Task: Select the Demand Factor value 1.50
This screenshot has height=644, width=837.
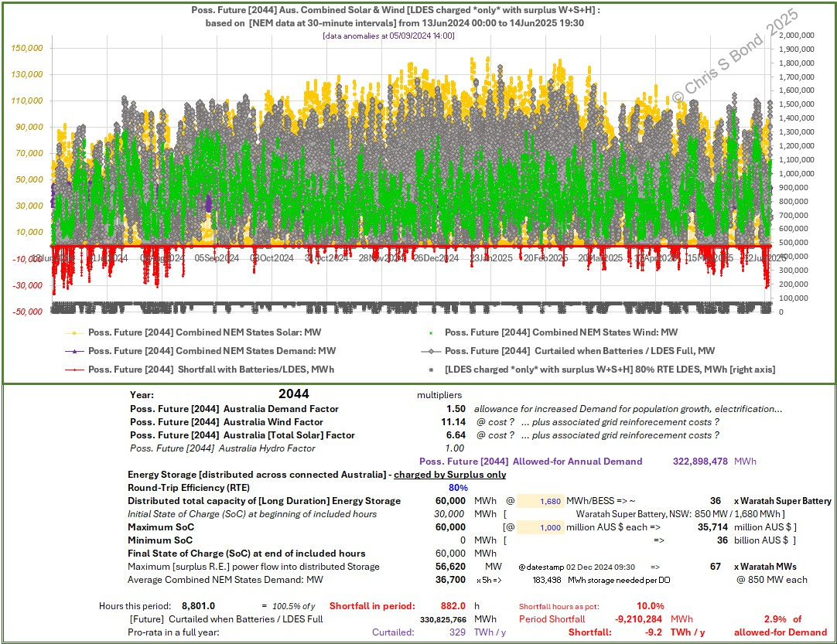Action: pyautogui.click(x=456, y=409)
